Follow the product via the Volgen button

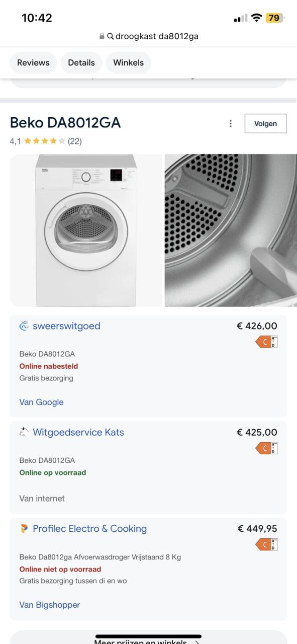265,123
